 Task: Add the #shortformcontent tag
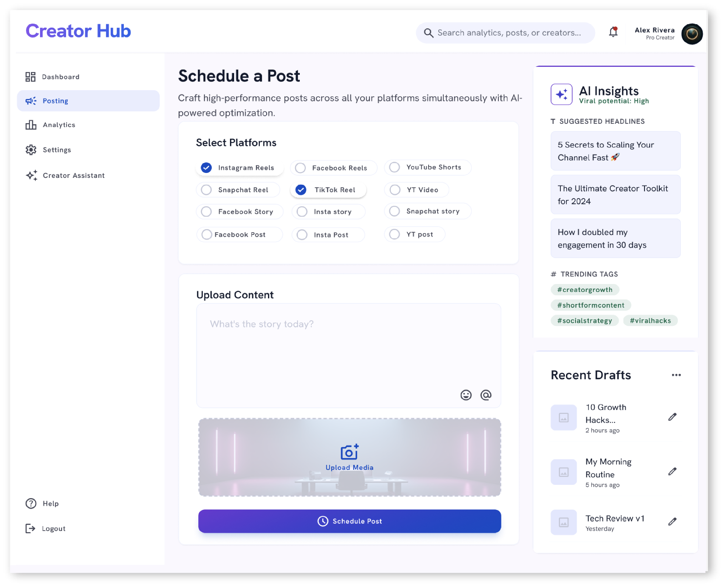coord(591,305)
